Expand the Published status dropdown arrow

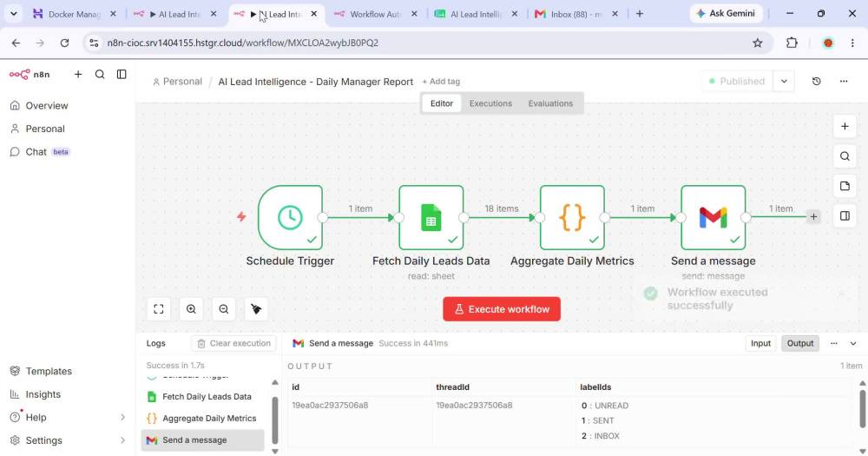click(784, 81)
